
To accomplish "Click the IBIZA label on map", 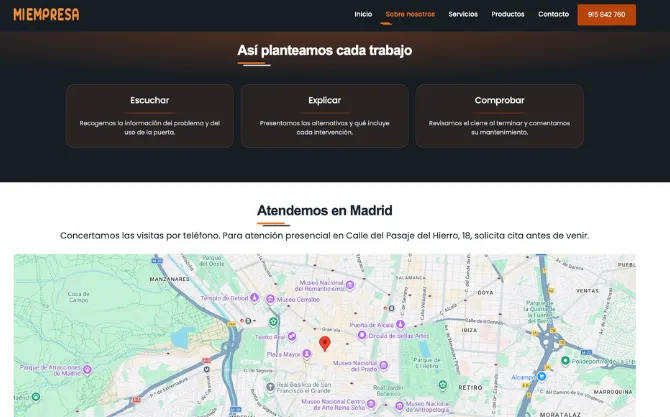I will click(469, 330).
